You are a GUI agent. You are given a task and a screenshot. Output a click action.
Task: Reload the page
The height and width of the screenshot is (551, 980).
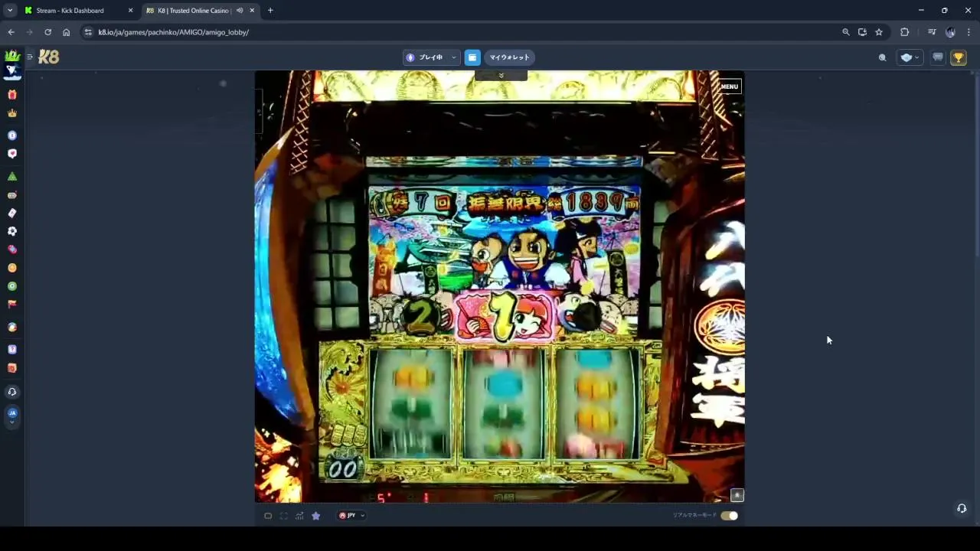point(47,32)
